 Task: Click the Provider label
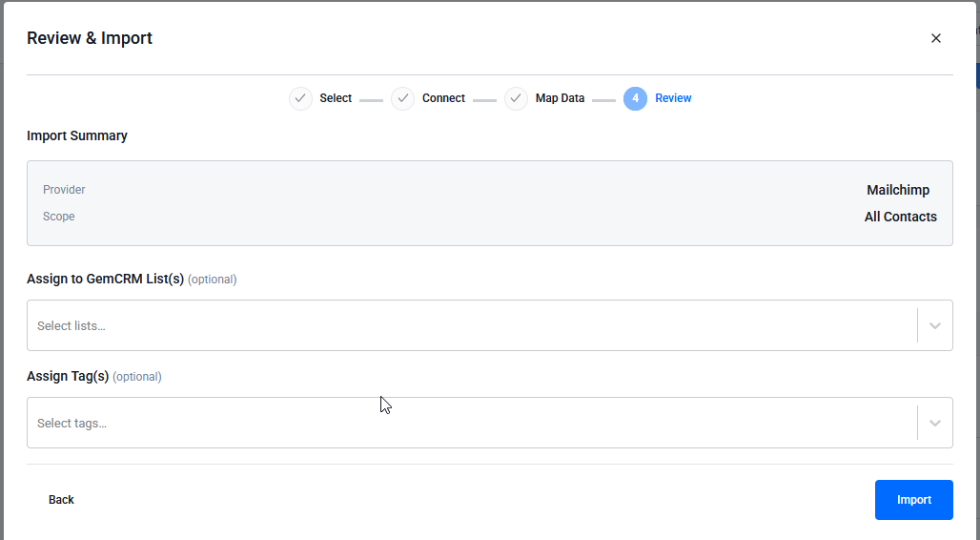pos(64,190)
